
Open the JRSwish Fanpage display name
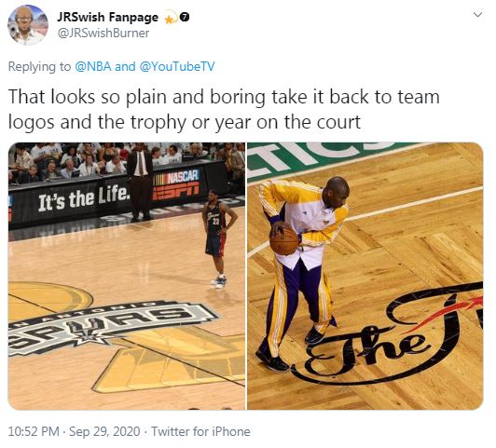(x=107, y=18)
